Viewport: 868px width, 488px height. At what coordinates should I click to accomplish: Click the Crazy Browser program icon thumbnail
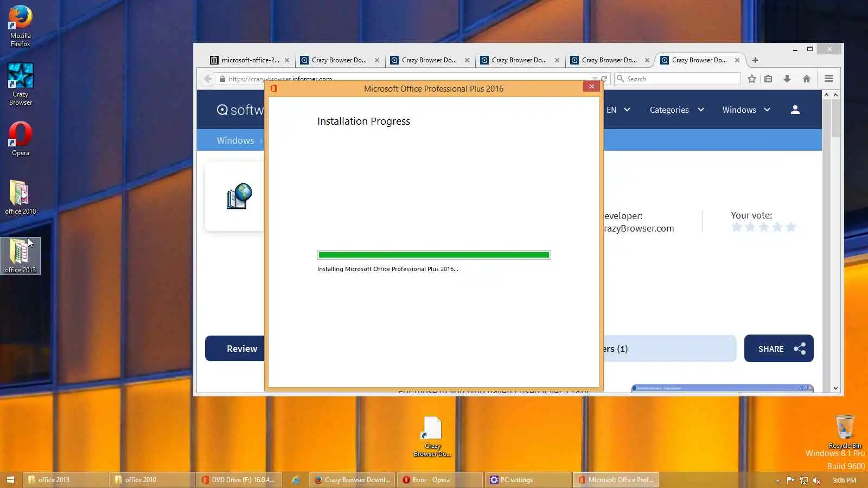239,196
